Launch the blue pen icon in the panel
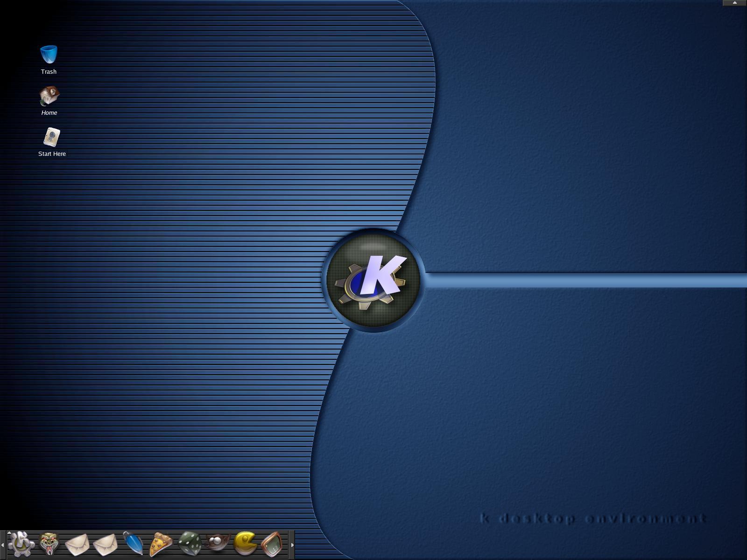747x560 pixels. 134,544
